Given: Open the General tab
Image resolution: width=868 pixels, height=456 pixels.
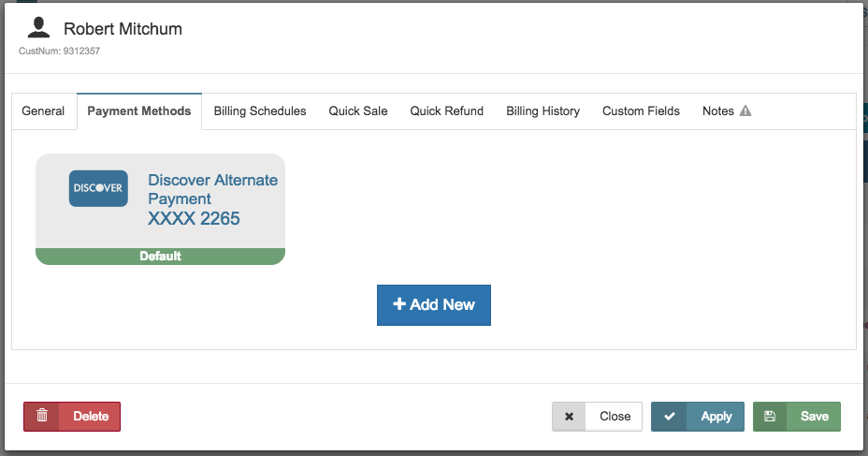Looking at the screenshot, I should [43, 110].
